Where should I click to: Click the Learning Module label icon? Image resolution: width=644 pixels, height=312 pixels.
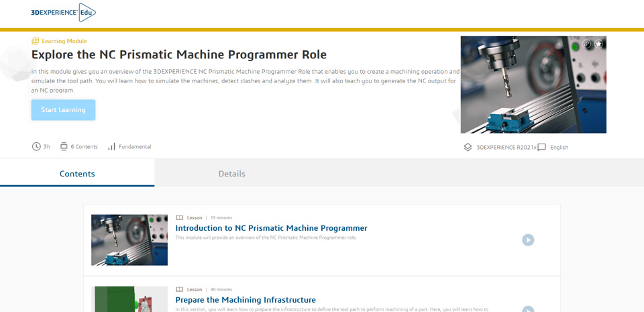pyautogui.click(x=36, y=41)
